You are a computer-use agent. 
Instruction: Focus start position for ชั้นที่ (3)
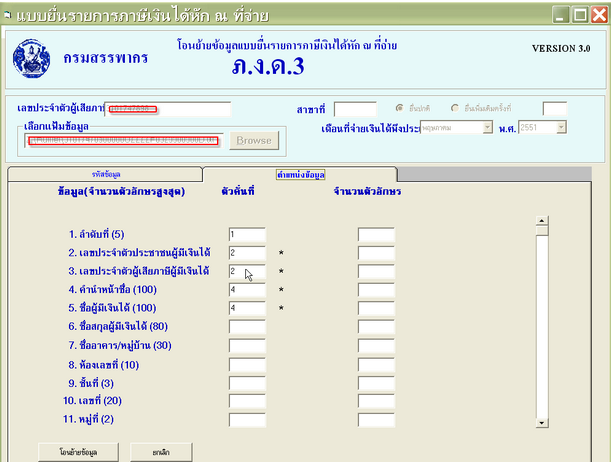(247, 383)
